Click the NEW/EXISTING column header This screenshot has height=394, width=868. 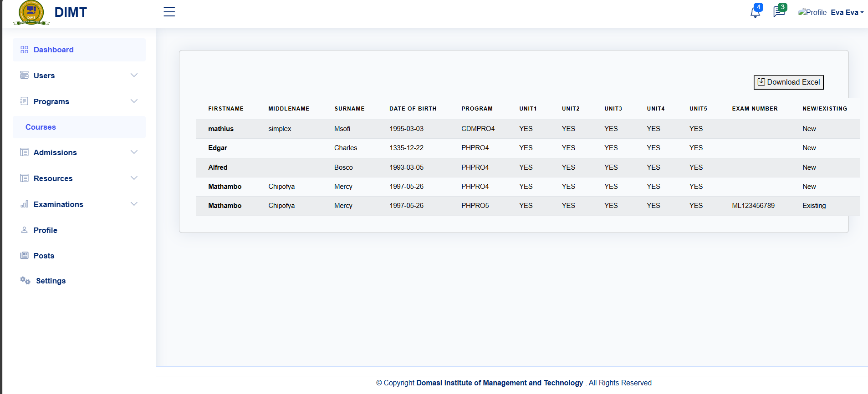pos(825,109)
